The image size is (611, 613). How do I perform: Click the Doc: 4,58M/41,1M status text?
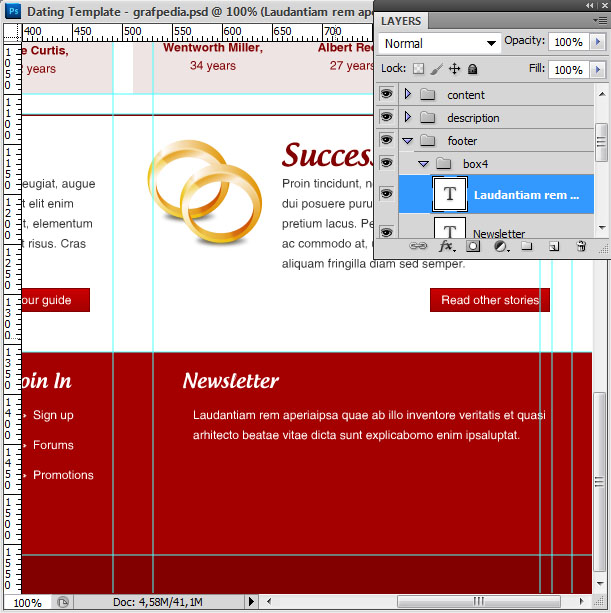(x=158, y=602)
